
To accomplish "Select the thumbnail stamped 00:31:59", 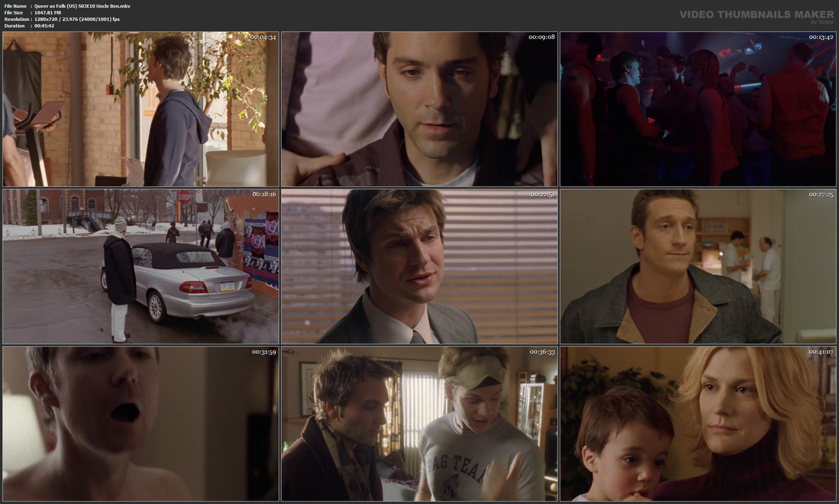I will [141, 424].
